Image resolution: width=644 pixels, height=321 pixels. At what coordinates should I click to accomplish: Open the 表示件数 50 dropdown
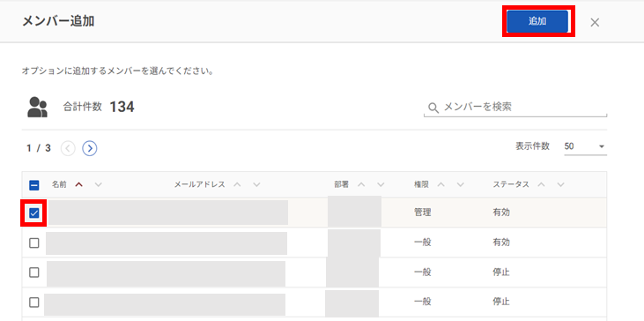585,146
